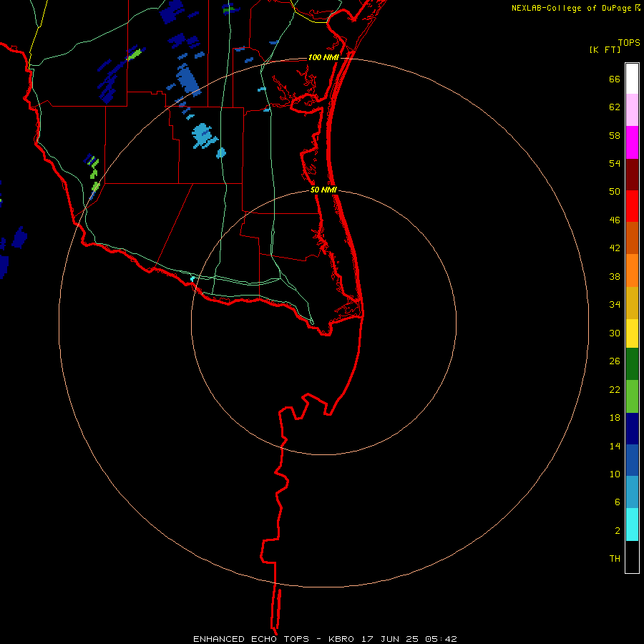Click the "KBRO" station identifier
This screenshot has height=644, width=644.
point(343,639)
